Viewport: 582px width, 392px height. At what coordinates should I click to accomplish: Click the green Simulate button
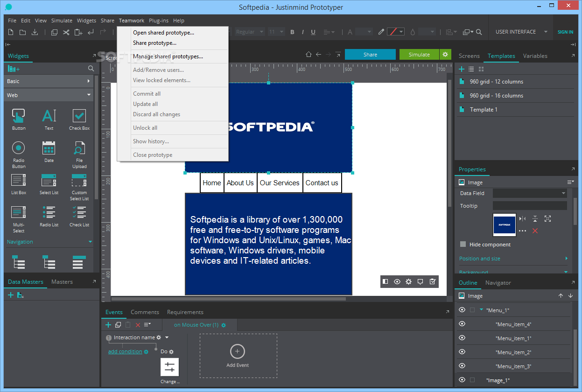419,55
